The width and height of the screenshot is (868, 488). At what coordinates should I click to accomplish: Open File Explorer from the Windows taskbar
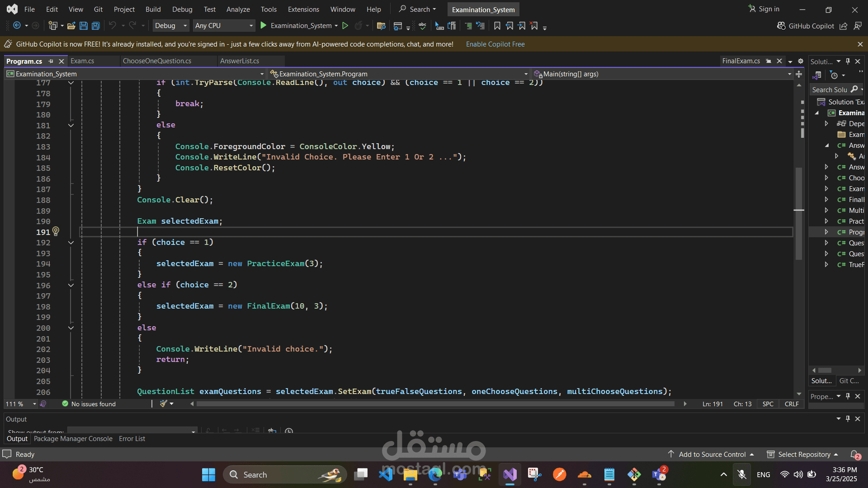410,474
